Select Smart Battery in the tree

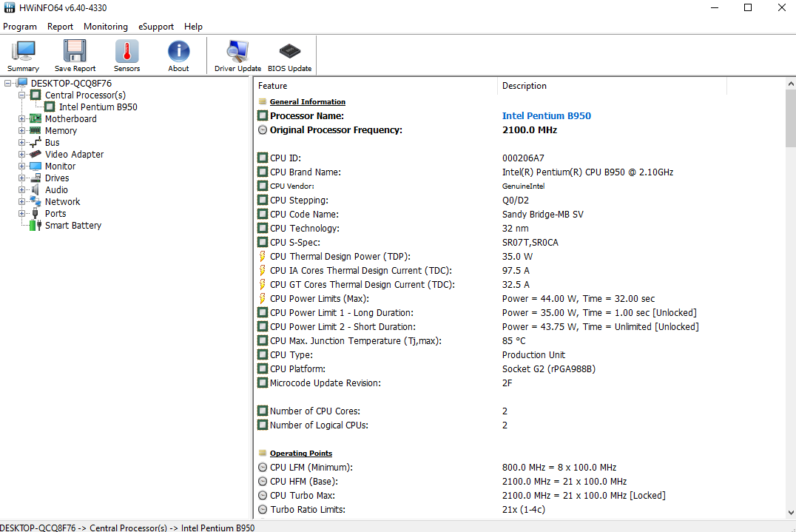click(x=72, y=226)
